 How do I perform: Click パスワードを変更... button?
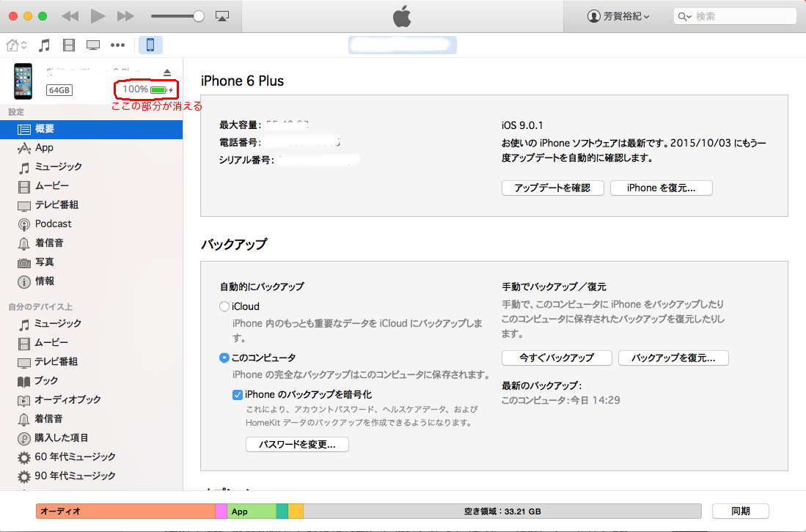tap(297, 445)
